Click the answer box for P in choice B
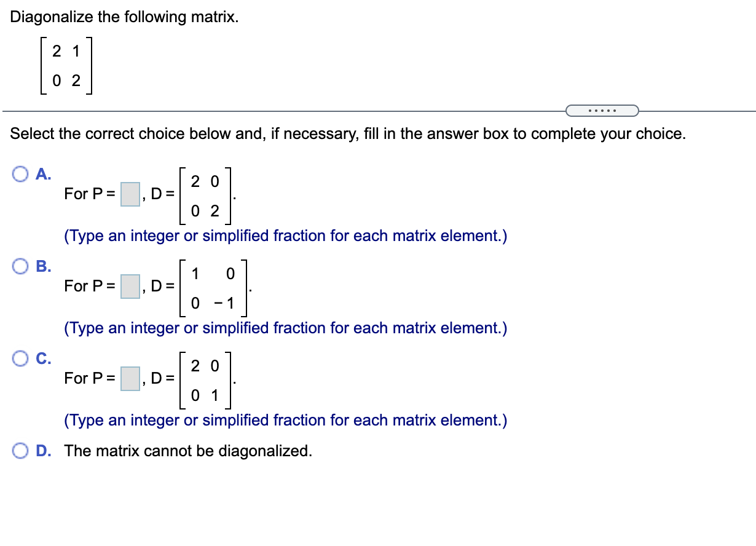Screen dimensions: 756x546 click(129, 287)
